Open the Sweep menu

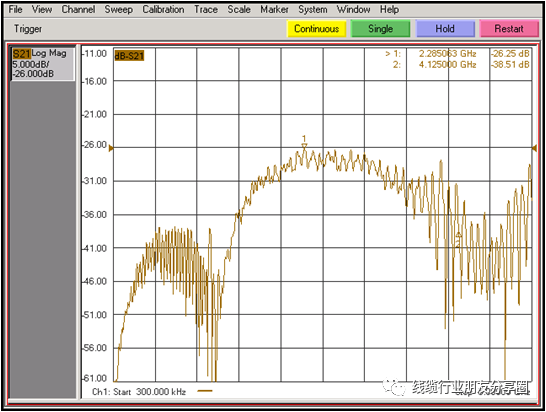coord(119,9)
